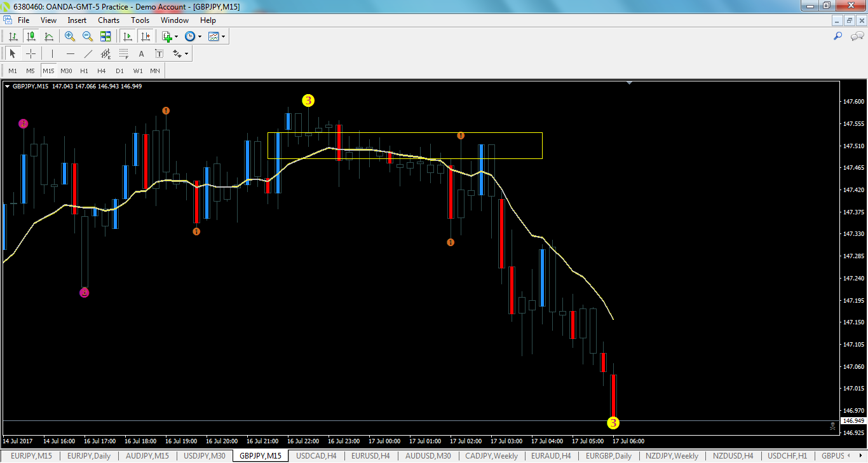Select the trendline drawing tool

[x=88, y=53]
